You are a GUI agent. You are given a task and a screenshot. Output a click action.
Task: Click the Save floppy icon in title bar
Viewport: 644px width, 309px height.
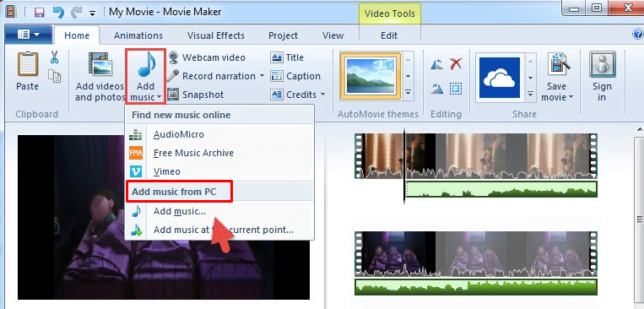40,12
